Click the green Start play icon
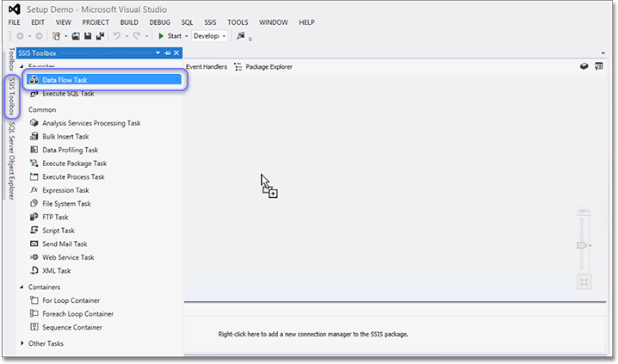Image resolution: width=618 pixels, height=364 pixels. [161, 36]
